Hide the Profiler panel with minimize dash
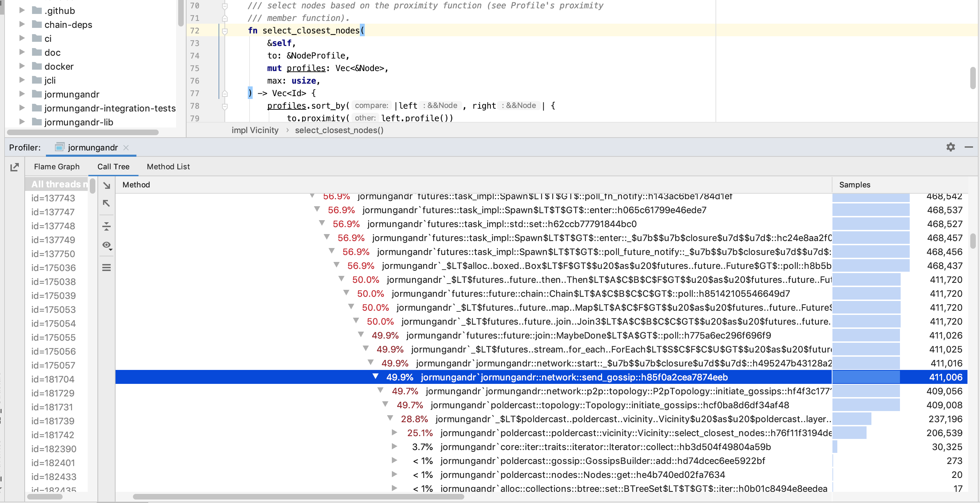Screen dimensions: 980x503 pos(969,147)
